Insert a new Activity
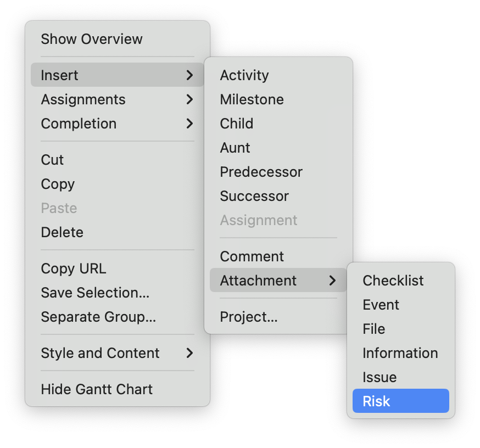The image size is (480, 448). tap(244, 75)
